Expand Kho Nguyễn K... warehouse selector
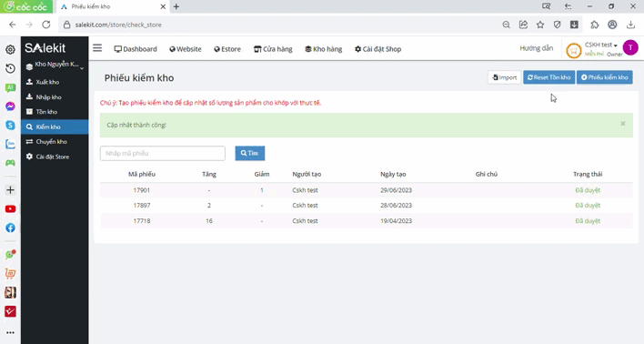 coord(55,66)
